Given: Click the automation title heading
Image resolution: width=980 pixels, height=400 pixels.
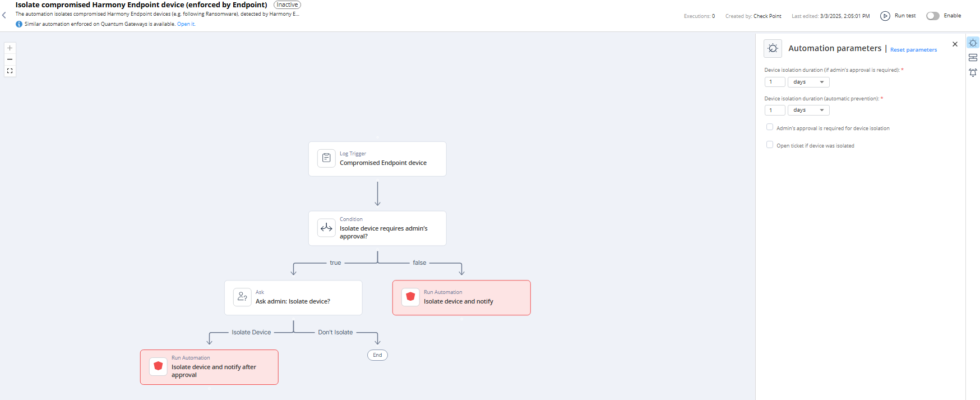Looking at the screenshot, I should pos(141,5).
